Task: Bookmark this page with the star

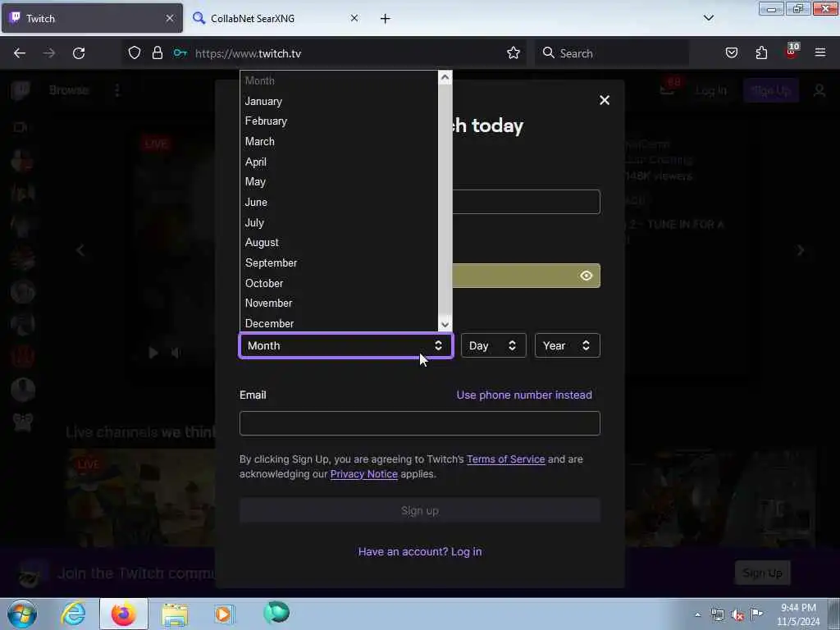Action: pos(514,53)
